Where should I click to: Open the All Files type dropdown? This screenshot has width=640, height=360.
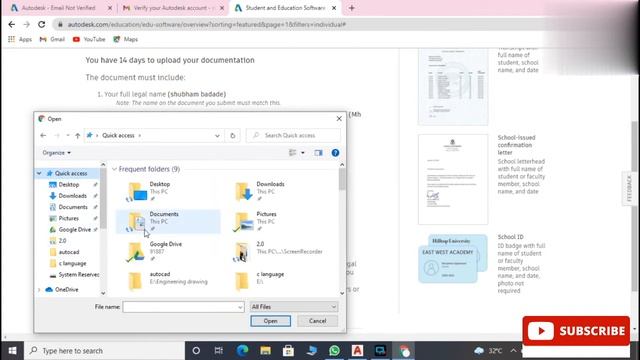pos(294,307)
